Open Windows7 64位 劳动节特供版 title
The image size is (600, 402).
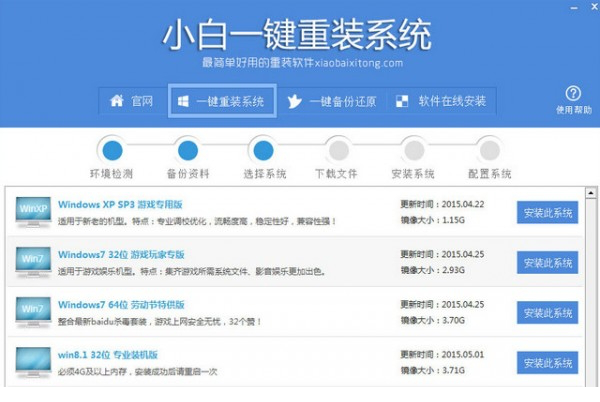[x=121, y=305]
